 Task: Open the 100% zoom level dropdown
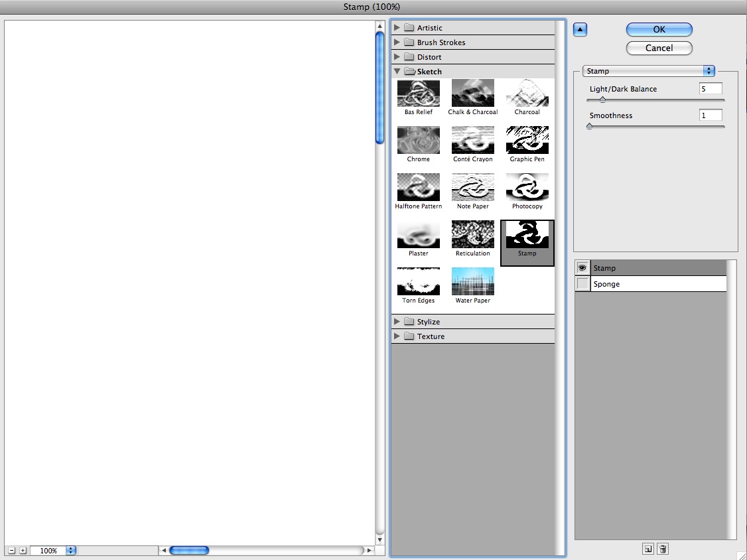[71, 551]
